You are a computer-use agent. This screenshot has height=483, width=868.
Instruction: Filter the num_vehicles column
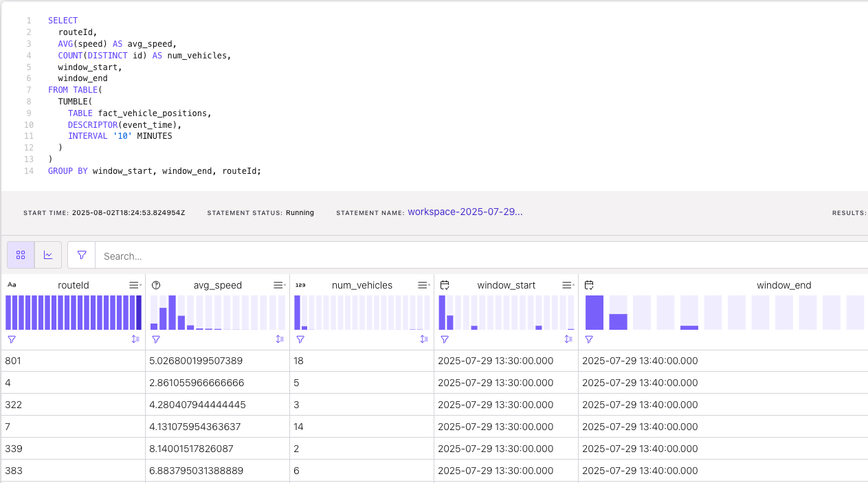pos(300,339)
